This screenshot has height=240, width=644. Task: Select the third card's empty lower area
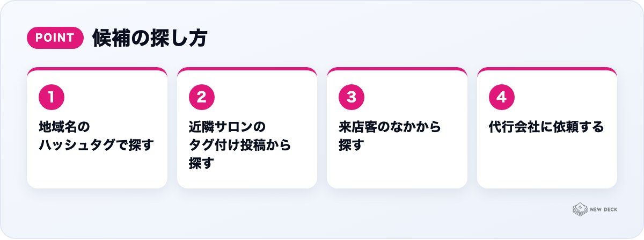[x=397, y=171]
